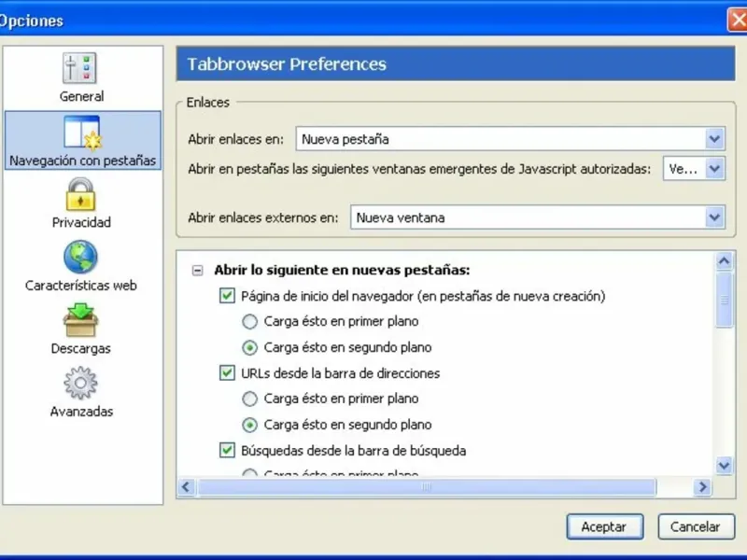Click the Cancelar button
Image resolution: width=747 pixels, height=560 pixels.
695,526
